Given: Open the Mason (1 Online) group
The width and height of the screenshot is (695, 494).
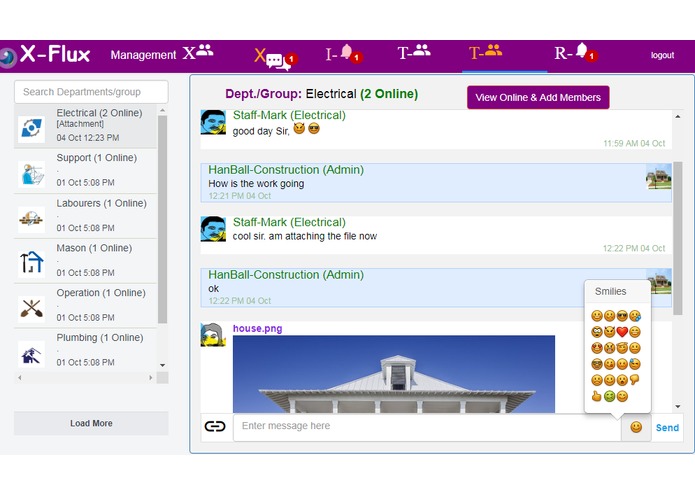Looking at the screenshot, I should 86,261.
